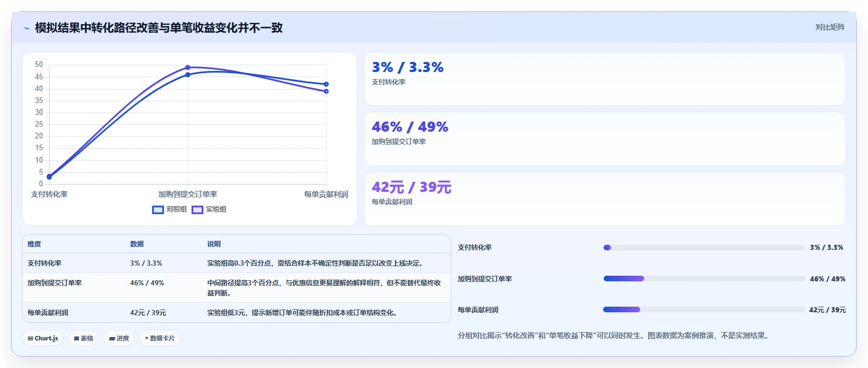Click the explanation 实验组高0.3个百分点
This screenshot has height=368, width=868.
315,263
